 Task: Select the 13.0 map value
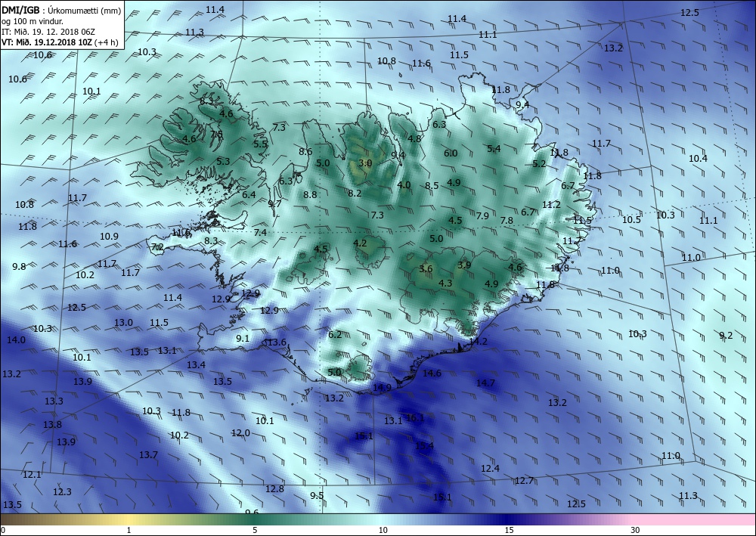click(123, 323)
